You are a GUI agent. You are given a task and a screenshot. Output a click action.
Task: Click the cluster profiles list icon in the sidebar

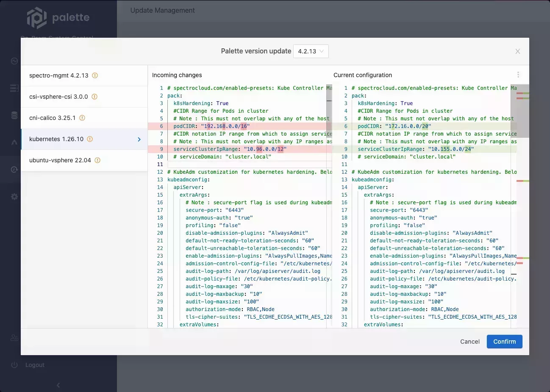point(14,88)
